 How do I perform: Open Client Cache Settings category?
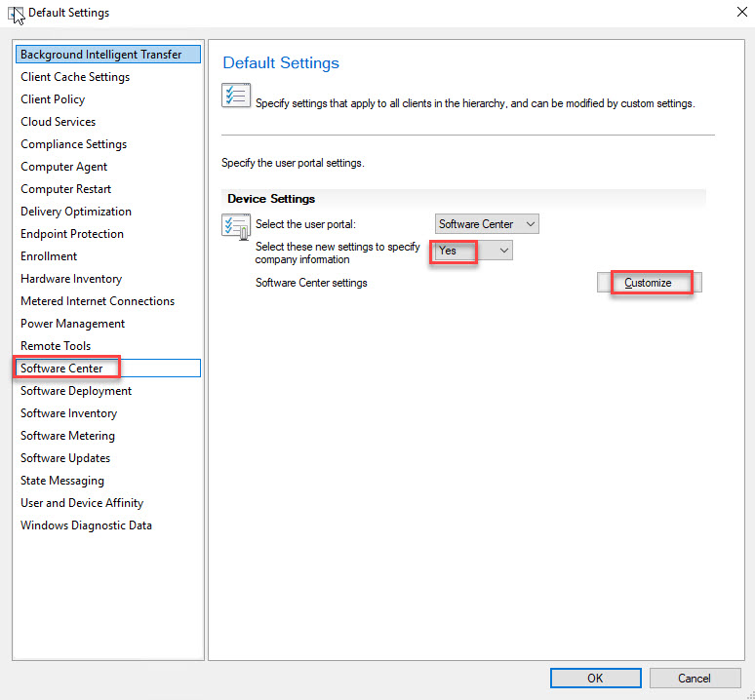point(75,77)
